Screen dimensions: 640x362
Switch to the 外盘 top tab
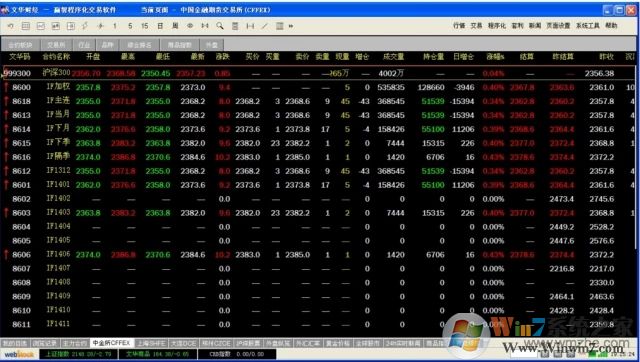click(x=211, y=44)
